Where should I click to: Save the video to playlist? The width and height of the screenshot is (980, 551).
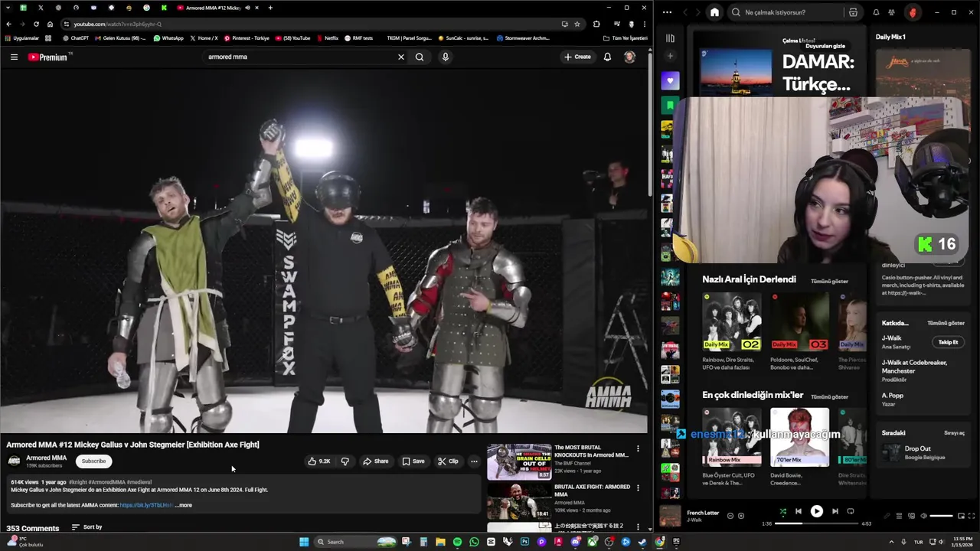[x=413, y=461]
